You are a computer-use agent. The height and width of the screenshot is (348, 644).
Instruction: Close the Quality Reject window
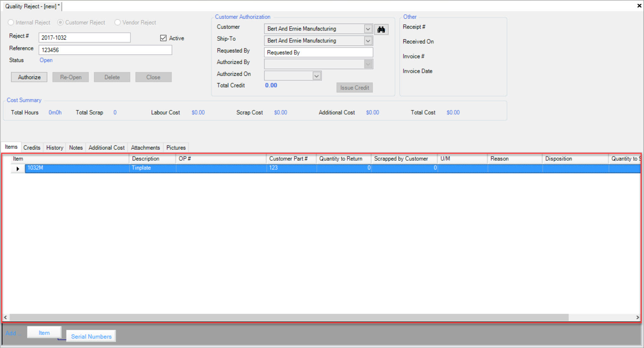coord(639,6)
